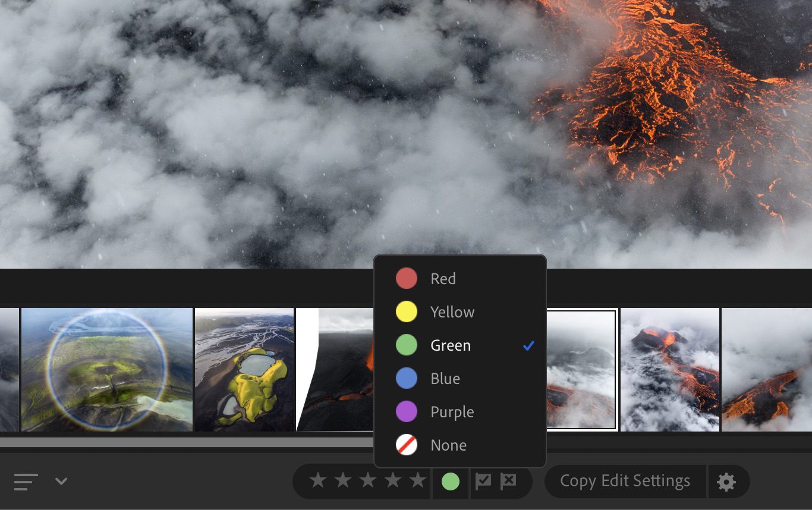Set a three-star rating
This screenshot has height=510, width=812.
[368, 481]
